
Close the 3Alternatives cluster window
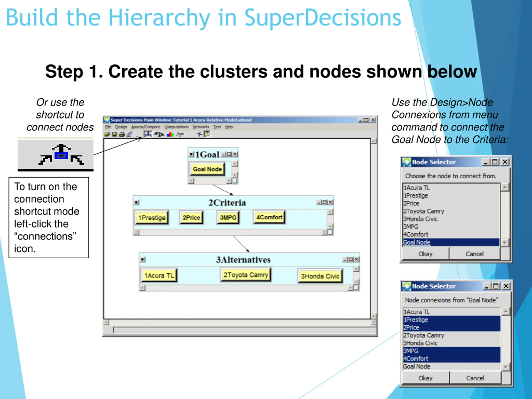click(357, 259)
